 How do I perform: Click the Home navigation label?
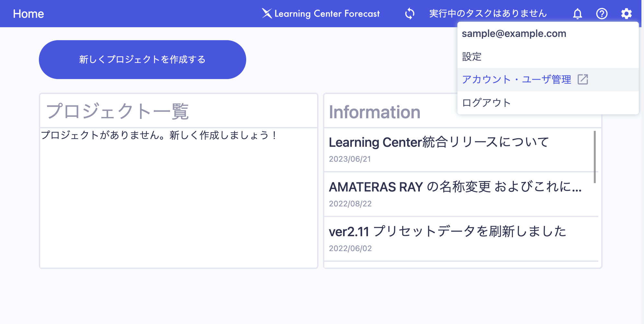pos(29,14)
